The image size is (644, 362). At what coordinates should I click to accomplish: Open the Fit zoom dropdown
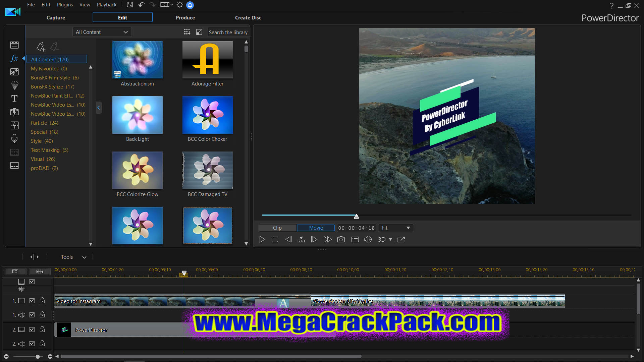click(x=396, y=228)
